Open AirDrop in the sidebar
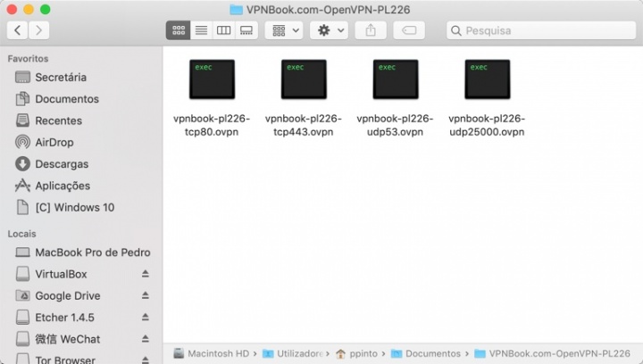The height and width of the screenshot is (364, 643). pyautogui.click(x=54, y=143)
